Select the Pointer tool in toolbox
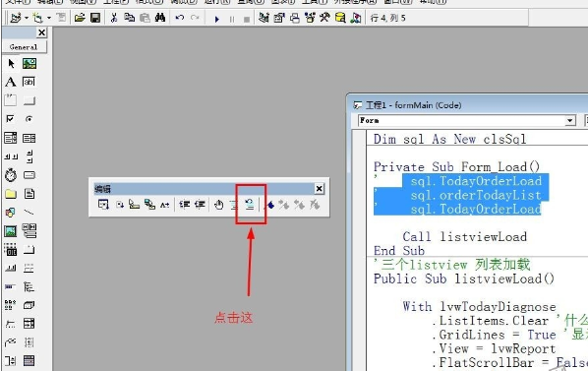The width and height of the screenshot is (588, 371). click(11, 63)
